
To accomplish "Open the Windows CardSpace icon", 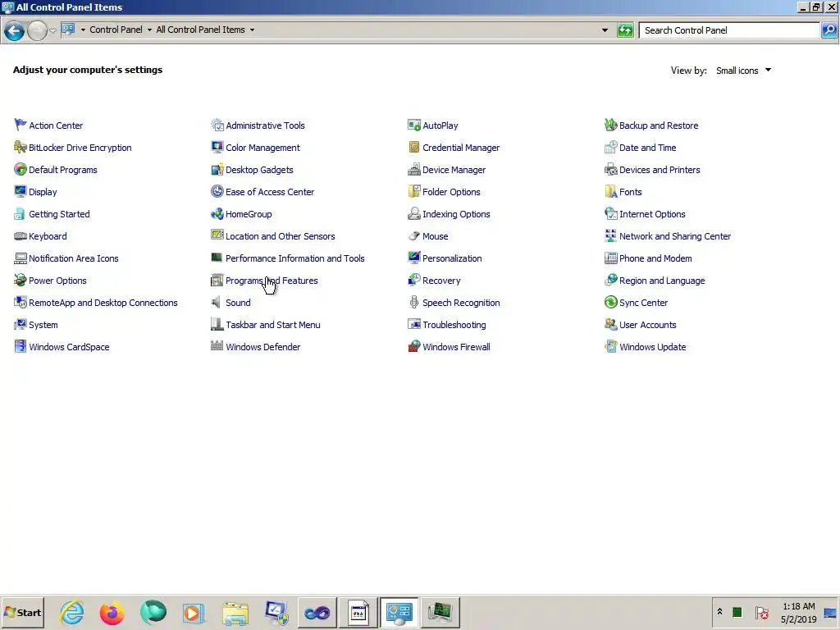I will [x=21, y=347].
